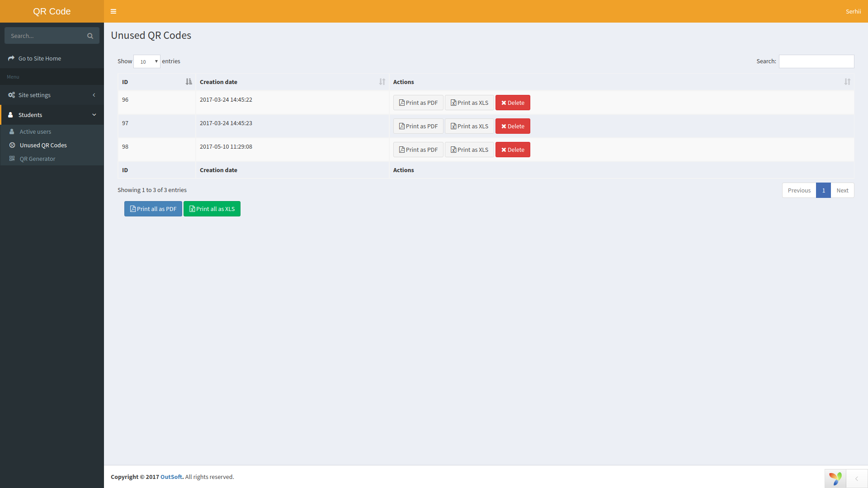Click Print all as XLS
868x488 pixels.
212,209
